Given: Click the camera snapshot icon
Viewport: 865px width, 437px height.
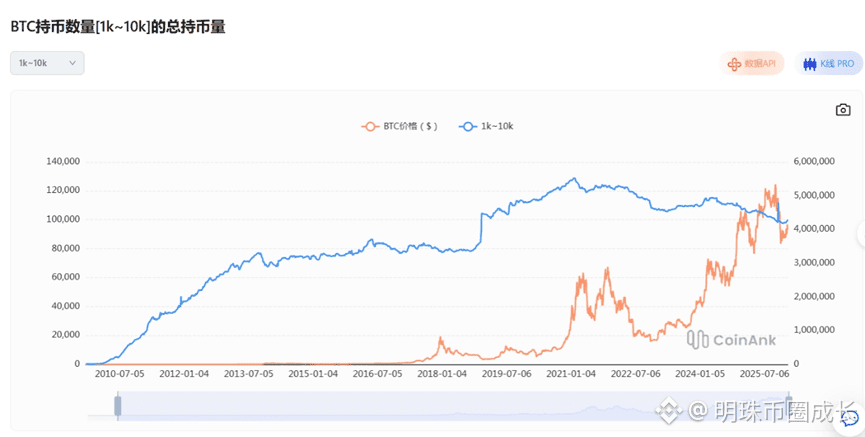Looking at the screenshot, I should (843, 110).
